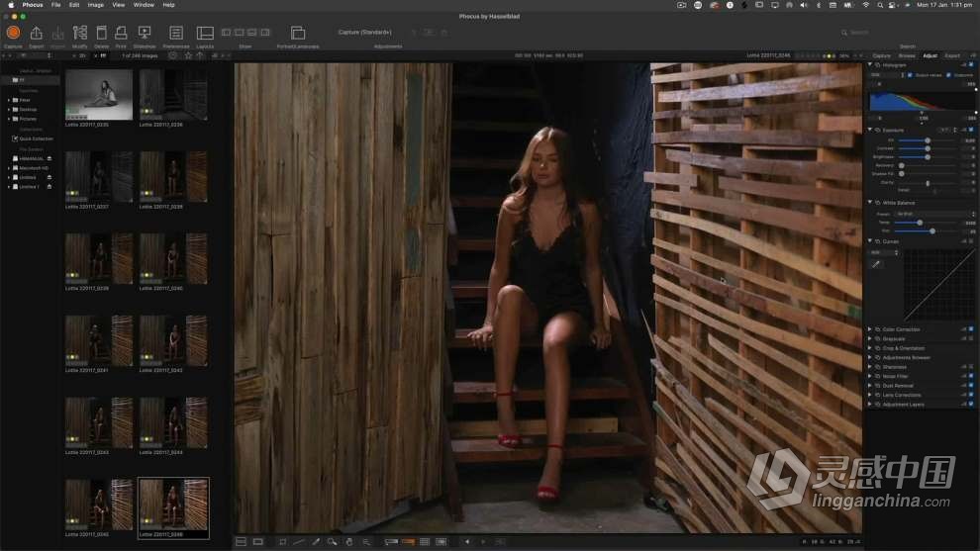Toggle the Exposure tool checkbox
Screen dimensions: 980x551
[971, 130]
